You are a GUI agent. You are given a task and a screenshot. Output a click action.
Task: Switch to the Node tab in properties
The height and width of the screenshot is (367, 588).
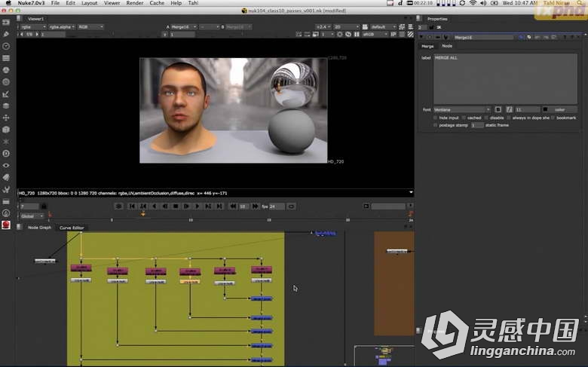[x=446, y=46]
